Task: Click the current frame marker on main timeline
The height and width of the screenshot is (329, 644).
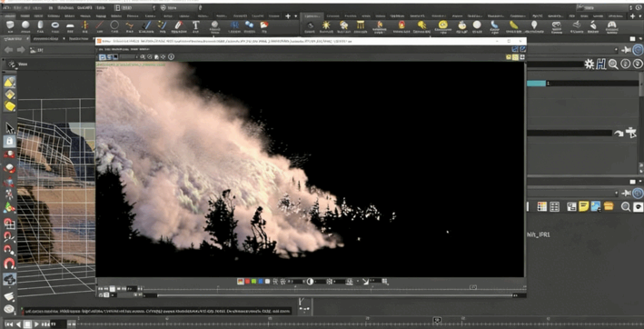Action: pos(438,320)
